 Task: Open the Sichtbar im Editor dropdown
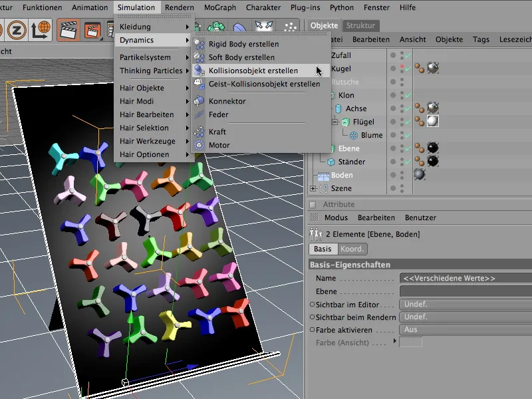coord(465,304)
